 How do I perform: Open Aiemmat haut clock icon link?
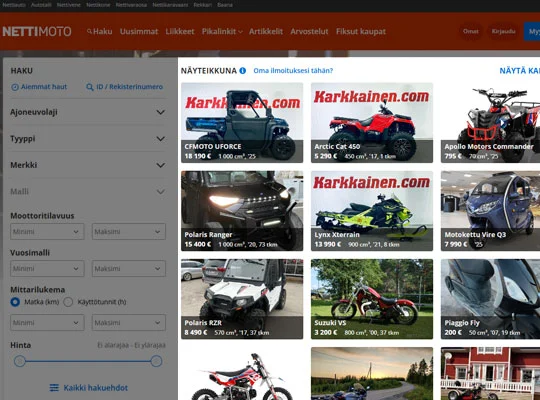(x=15, y=87)
